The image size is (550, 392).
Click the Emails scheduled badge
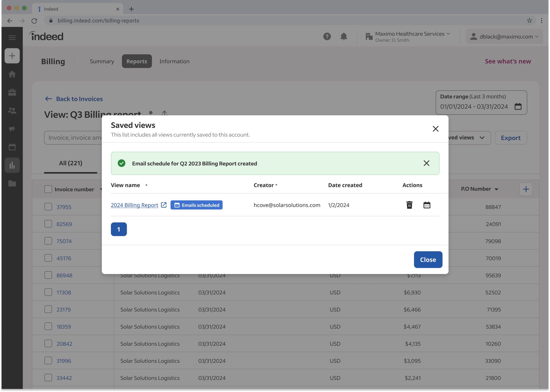coord(196,205)
